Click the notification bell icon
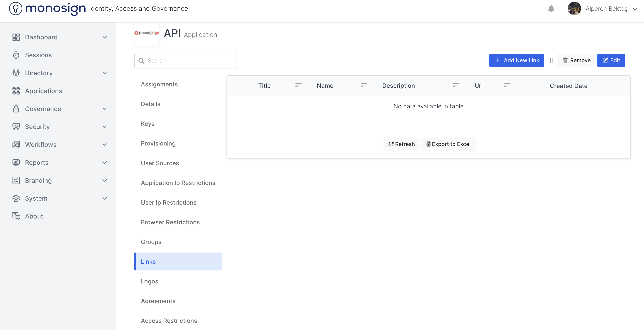 click(x=551, y=9)
